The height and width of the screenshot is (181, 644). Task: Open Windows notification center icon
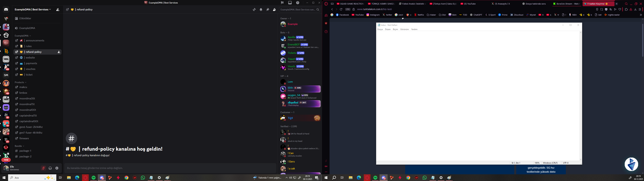tap(317, 178)
